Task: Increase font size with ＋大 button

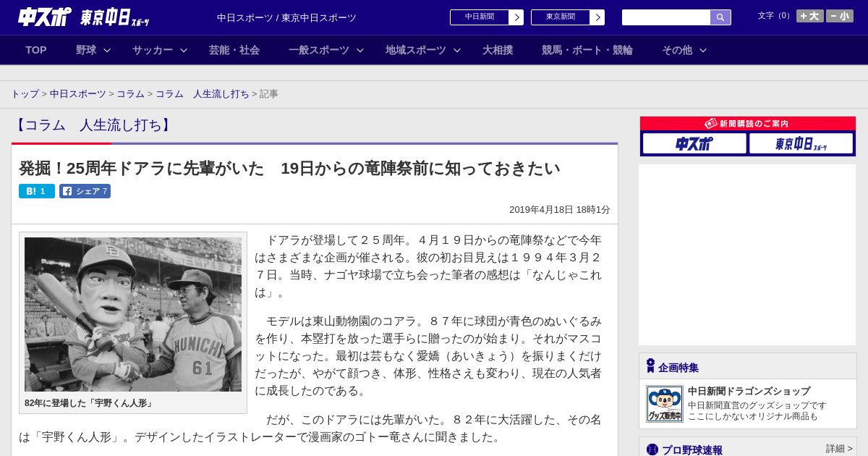Action: click(x=810, y=16)
